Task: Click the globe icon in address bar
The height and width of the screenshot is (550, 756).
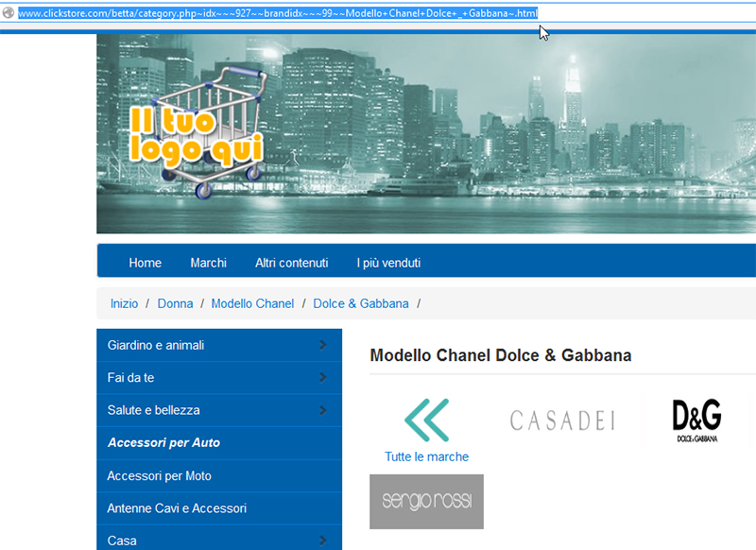Action: pos(9,12)
